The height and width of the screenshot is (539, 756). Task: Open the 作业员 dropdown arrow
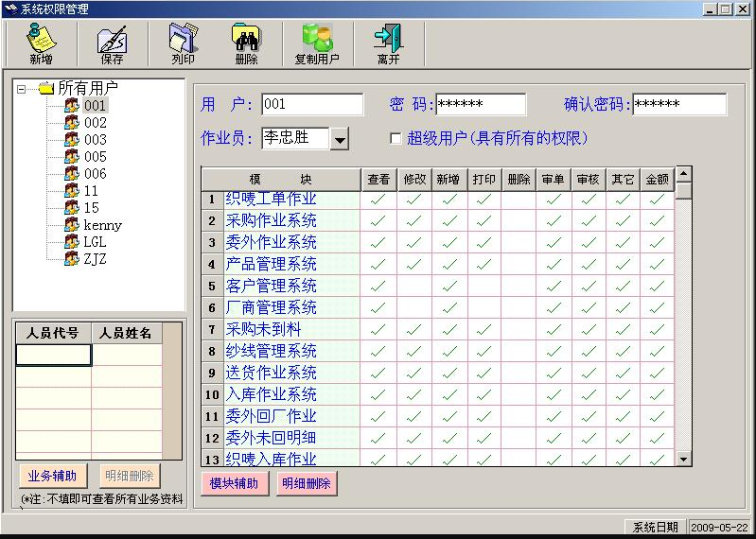340,139
